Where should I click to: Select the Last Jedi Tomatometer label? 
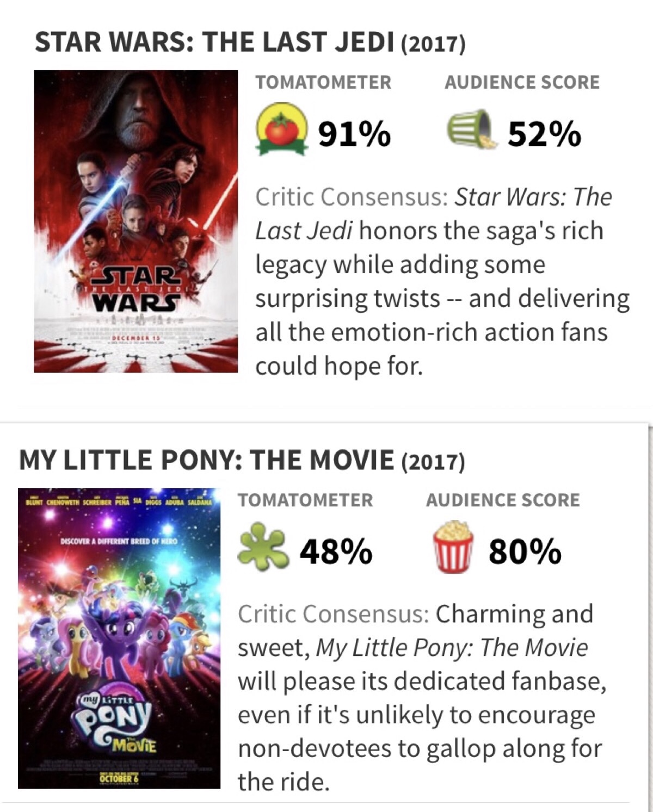[x=323, y=83]
